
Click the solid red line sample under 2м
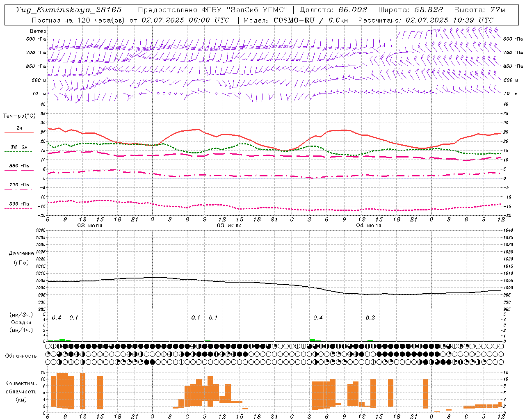coord(19,133)
